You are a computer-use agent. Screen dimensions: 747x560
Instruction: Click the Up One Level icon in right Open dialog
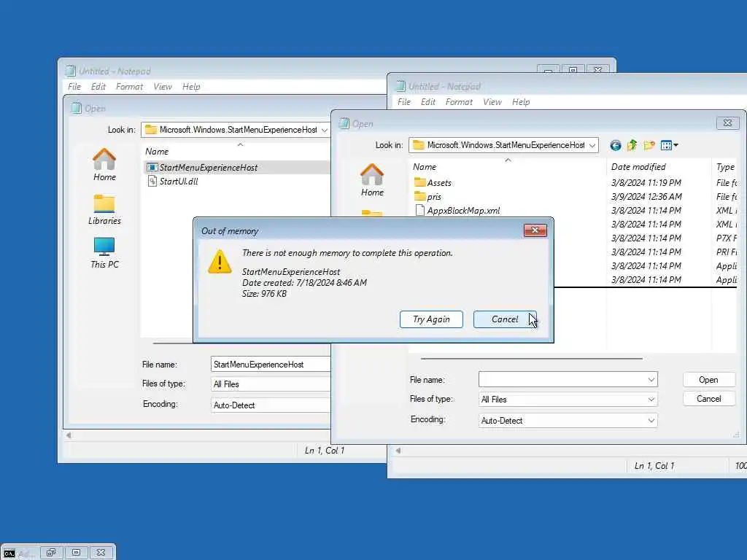pyautogui.click(x=632, y=145)
